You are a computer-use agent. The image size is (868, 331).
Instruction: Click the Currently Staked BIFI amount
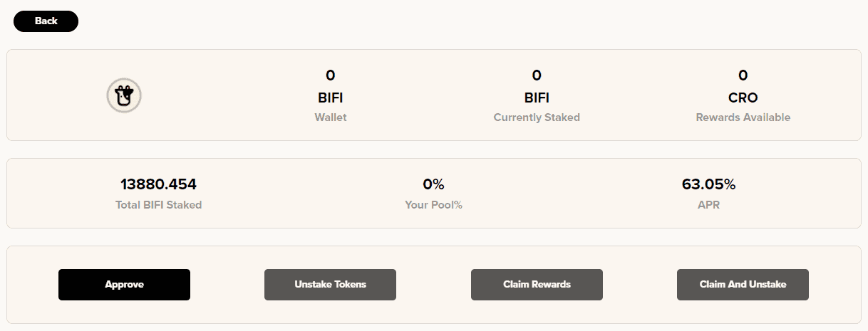click(537, 75)
